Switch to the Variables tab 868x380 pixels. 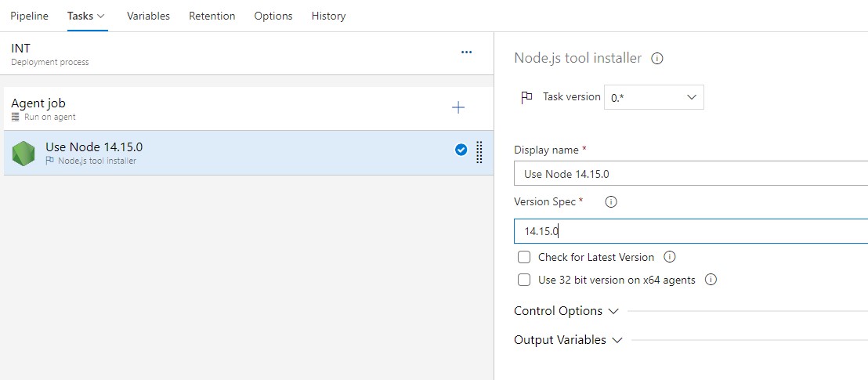click(148, 16)
